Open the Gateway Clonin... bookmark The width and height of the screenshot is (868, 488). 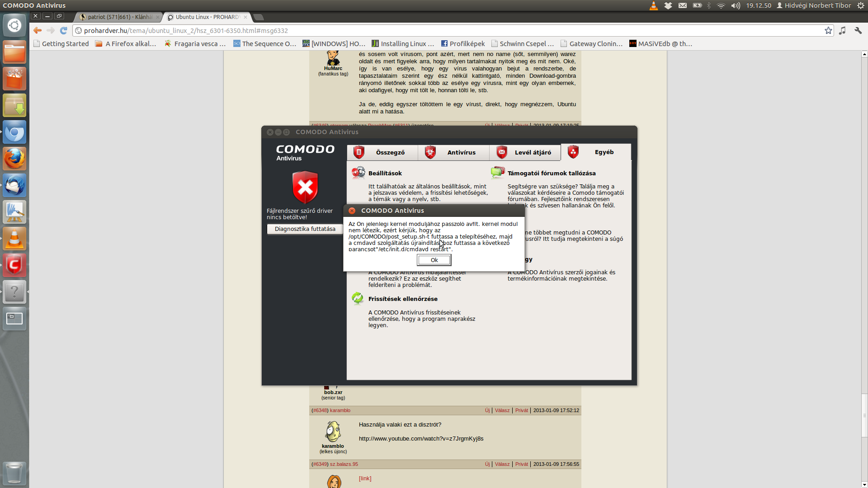point(592,44)
